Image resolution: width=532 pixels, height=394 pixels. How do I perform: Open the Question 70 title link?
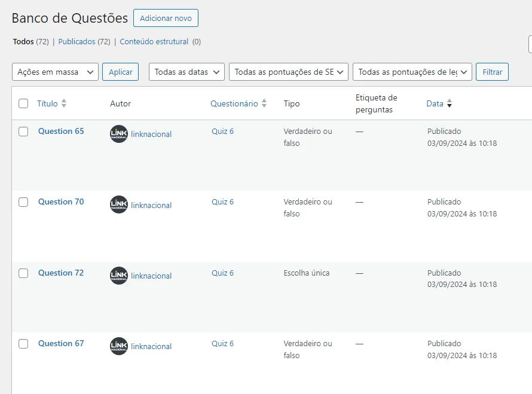click(x=61, y=201)
